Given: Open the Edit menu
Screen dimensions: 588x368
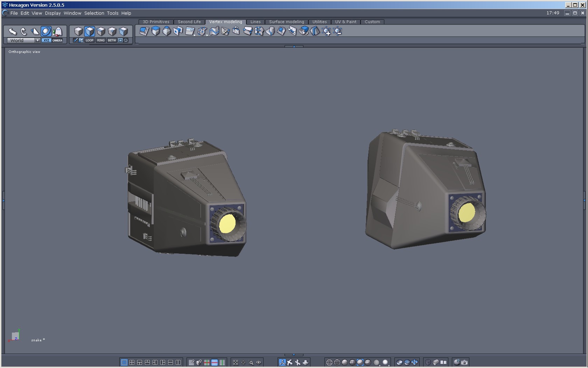Looking at the screenshot, I should 25,13.
